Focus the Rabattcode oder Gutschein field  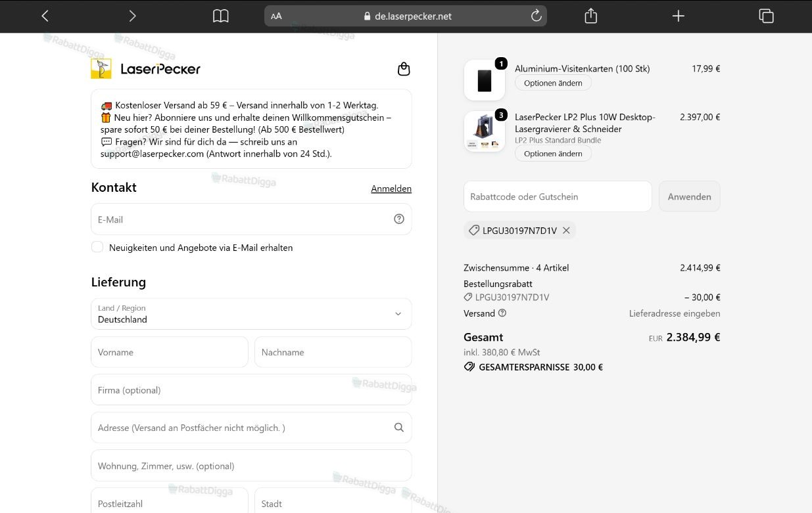pos(558,196)
